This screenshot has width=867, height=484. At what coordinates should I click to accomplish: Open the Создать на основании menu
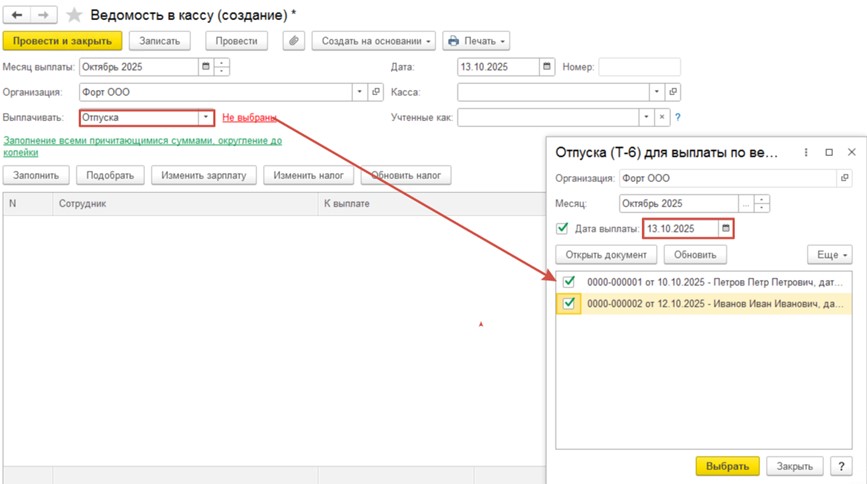tap(373, 41)
